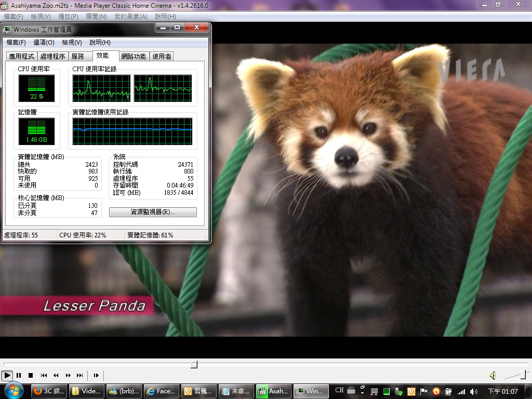Click the video seek bar thumb

194,365
